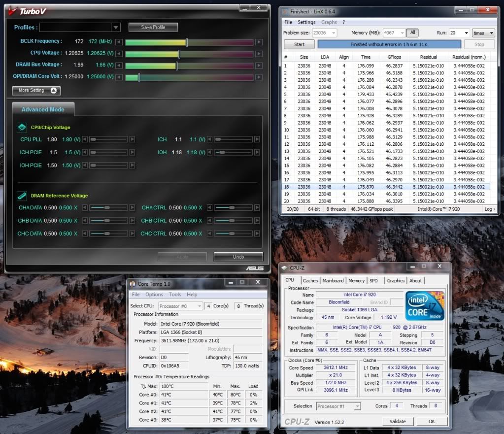Image resolution: width=504 pixels, height=434 pixels.
Task: Switch to Graphics tab in CPU-Z
Action: [396, 281]
